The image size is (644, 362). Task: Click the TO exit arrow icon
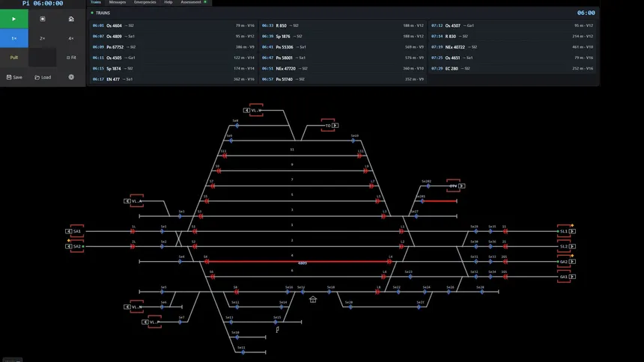pyautogui.click(x=335, y=126)
